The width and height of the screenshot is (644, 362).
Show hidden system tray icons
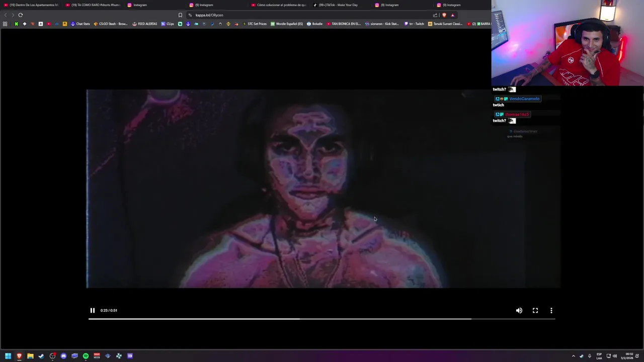pyautogui.click(x=573, y=356)
